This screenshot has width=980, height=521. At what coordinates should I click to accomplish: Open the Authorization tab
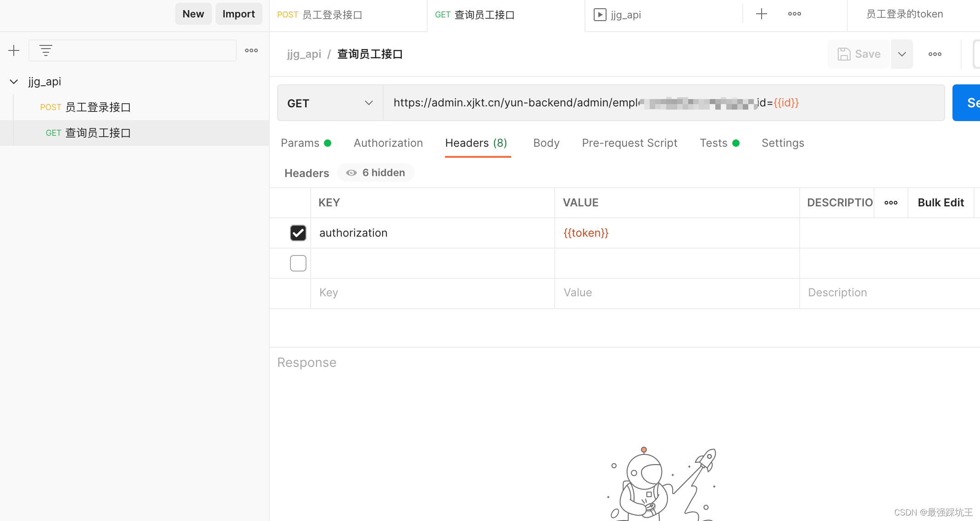tap(388, 143)
